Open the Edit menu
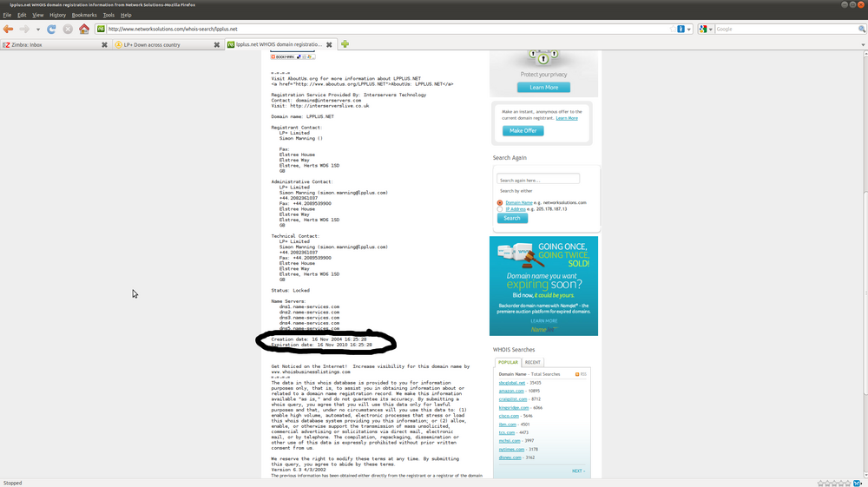Image resolution: width=868 pixels, height=487 pixels. [x=22, y=15]
